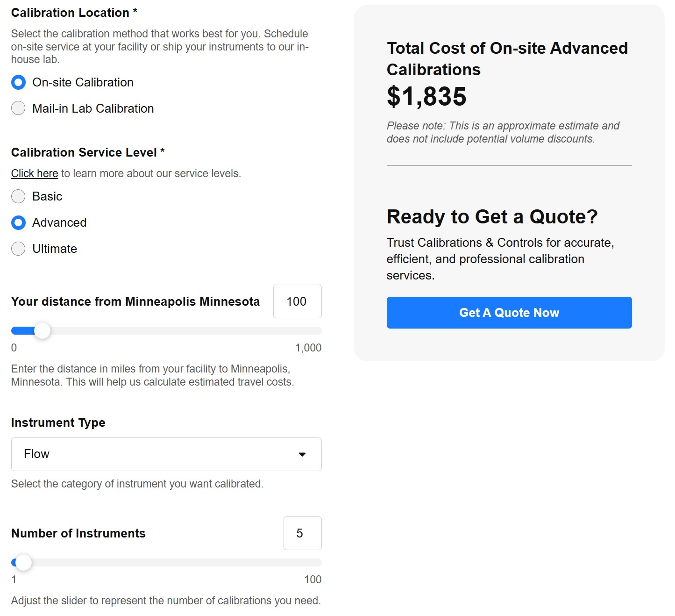This screenshot has width=675, height=616.
Task: Open the 'Click here' service levels link
Action: [35, 173]
